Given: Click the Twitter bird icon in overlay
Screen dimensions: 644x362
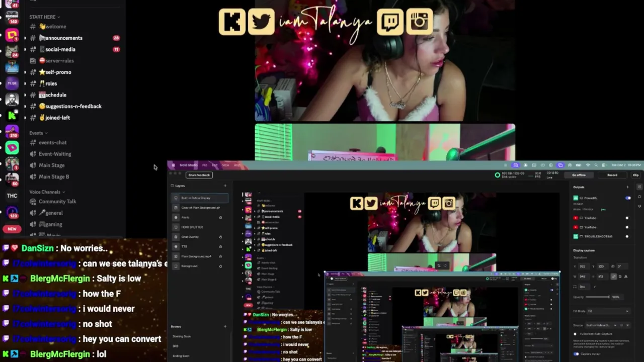Looking at the screenshot, I should pos(261,22).
